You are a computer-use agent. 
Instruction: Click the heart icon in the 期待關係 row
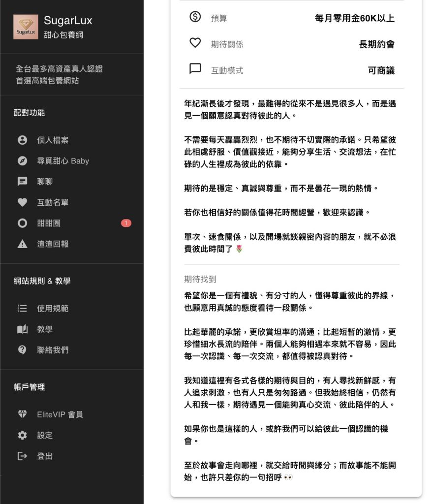195,43
